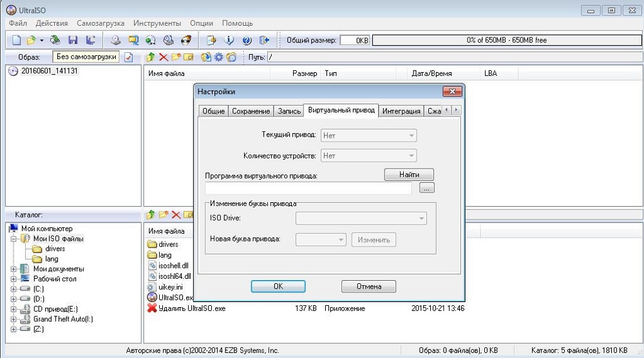Switch to the Сохранение tab
The image size is (644, 358).
point(251,111)
